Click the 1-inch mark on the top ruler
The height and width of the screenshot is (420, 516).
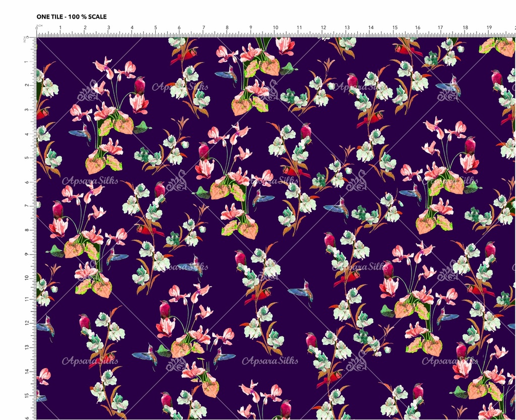60,28
